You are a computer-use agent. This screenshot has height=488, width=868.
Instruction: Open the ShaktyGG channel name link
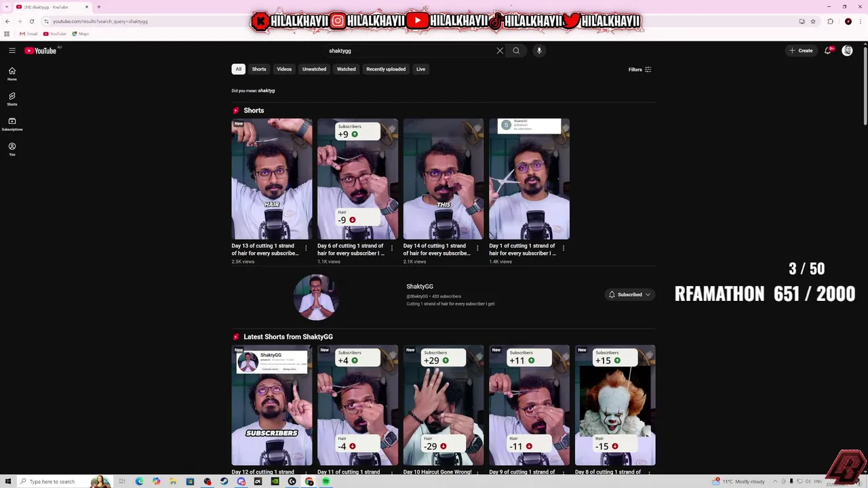(x=420, y=287)
